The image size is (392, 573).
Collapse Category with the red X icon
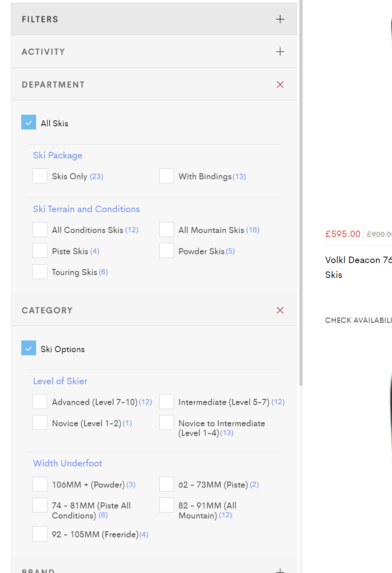point(280,310)
